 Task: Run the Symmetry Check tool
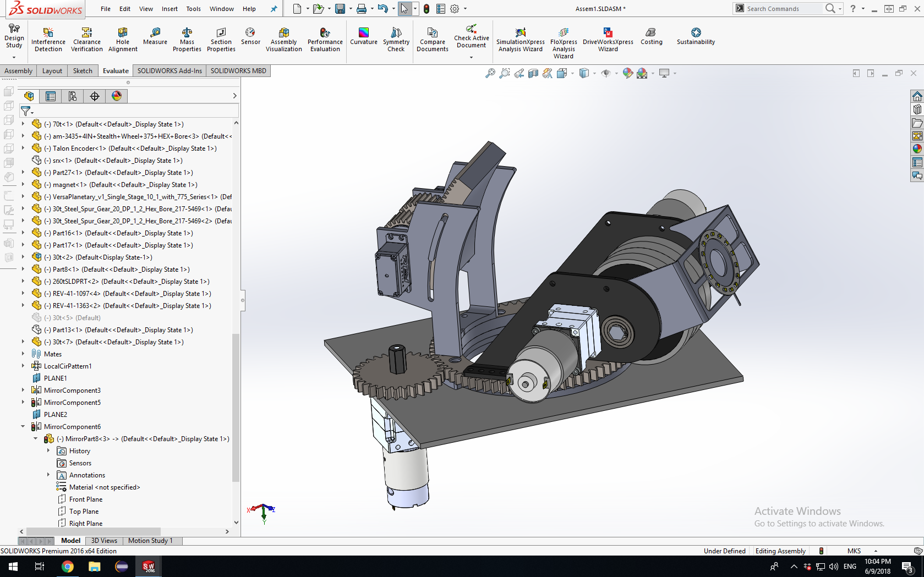coord(396,40)
